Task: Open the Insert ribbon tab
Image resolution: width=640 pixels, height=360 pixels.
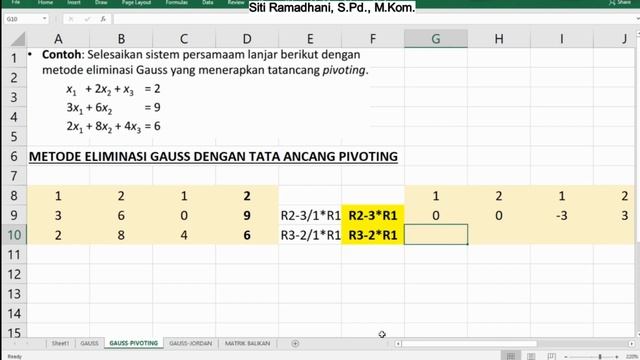Action: [74, 2]
